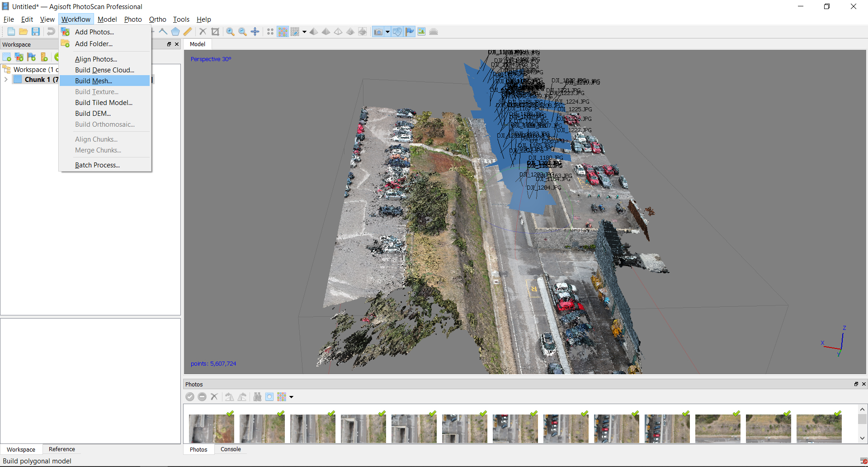Toggle Show Cameras display
The width and height of the screenshot is (868, 467).
[378, 32]
